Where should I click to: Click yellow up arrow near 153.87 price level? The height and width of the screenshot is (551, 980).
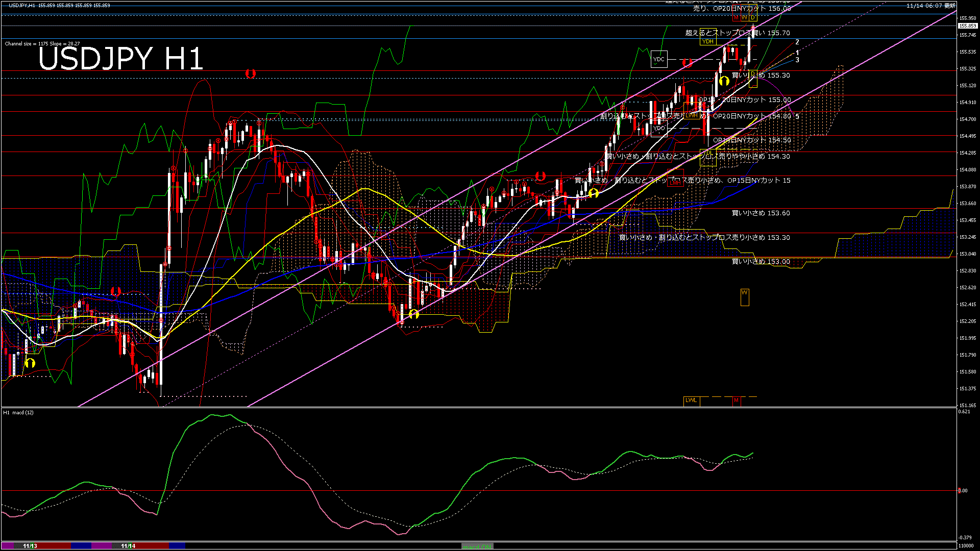593,193
